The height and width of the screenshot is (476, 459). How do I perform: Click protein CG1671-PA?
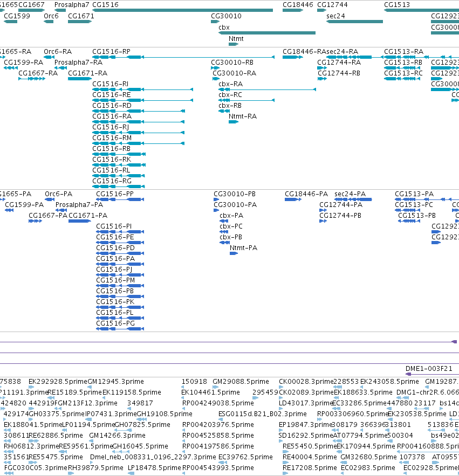[88, 216]
